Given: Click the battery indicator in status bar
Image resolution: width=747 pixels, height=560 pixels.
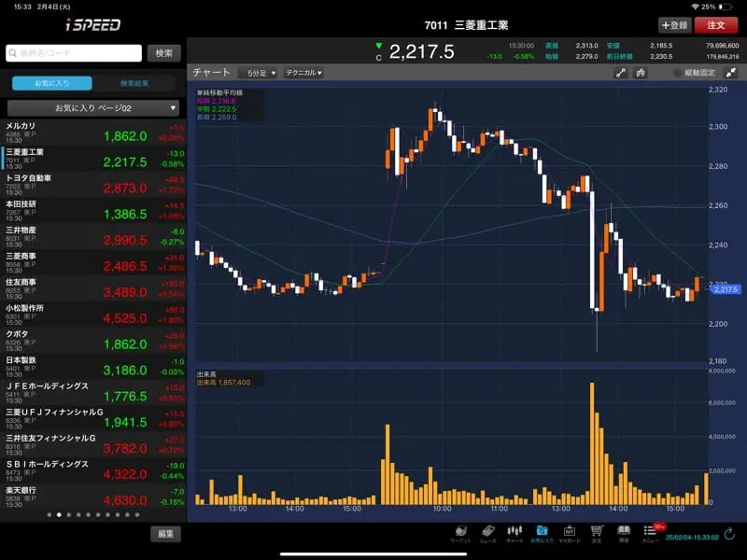Looking at the screenshot, I should click(726, 7).
